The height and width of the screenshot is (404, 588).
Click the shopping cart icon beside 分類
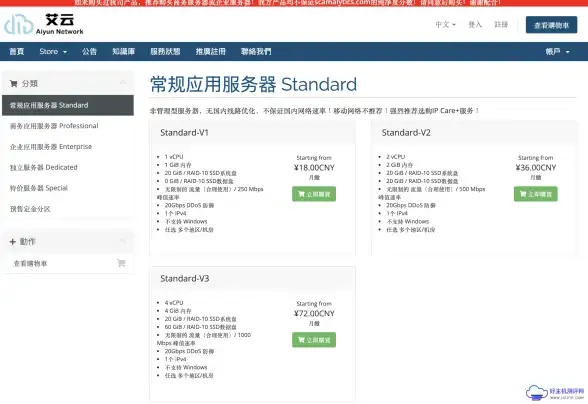point(14,83)
